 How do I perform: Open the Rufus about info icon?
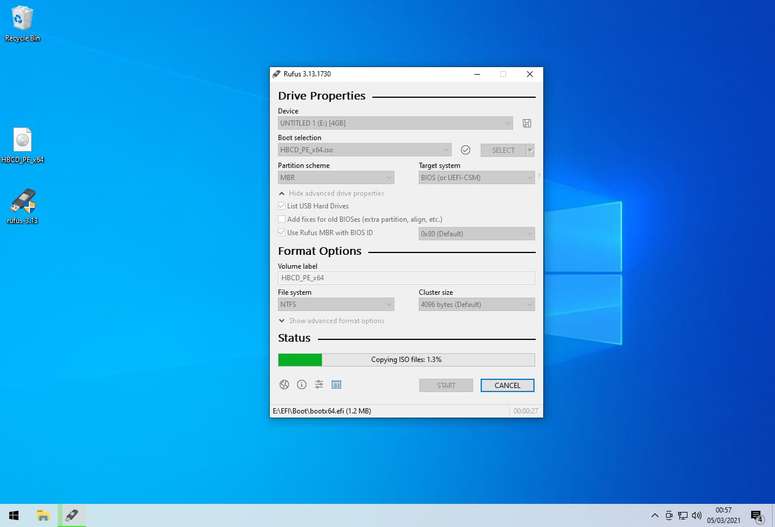[x=301, y=384]
